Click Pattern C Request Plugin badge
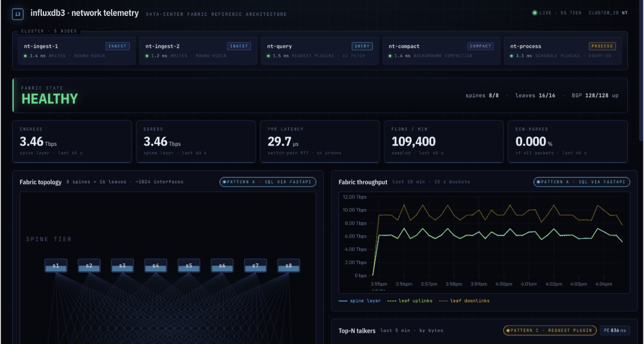The width and height of the screenshot is (644, 344). pyautogui.click(x=550, y=330)
